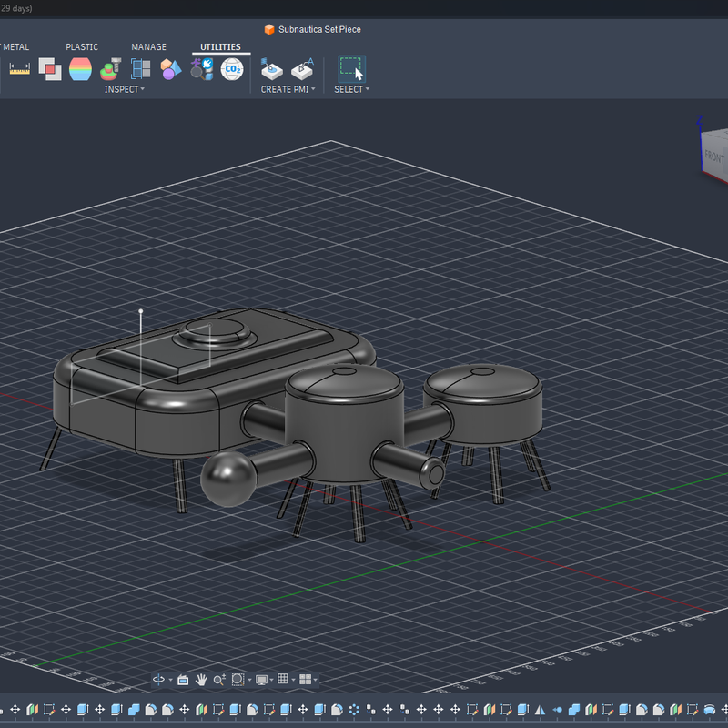
Task: Click the last Sketch feature in timeline
Action: click(x=693, y=710)
